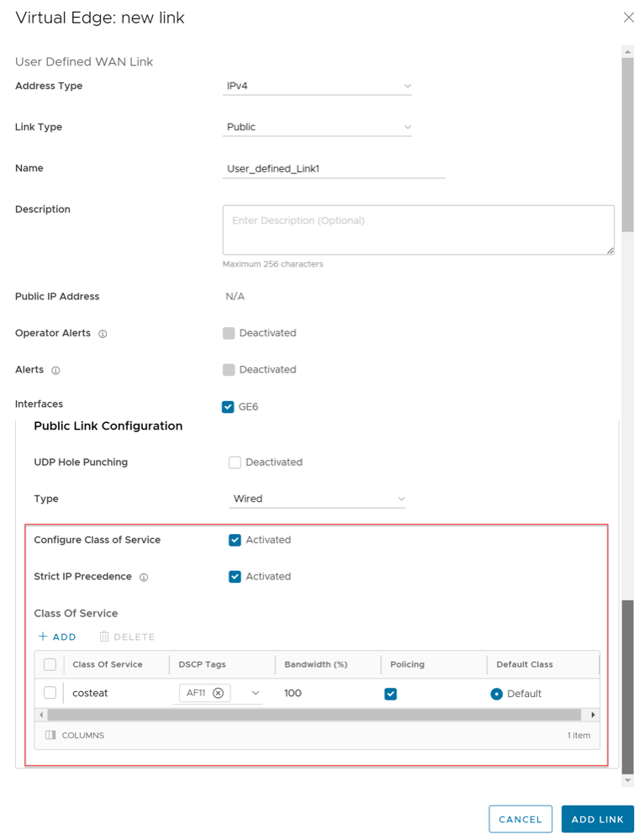Click the Add Link button

click(x=597, y=819)
